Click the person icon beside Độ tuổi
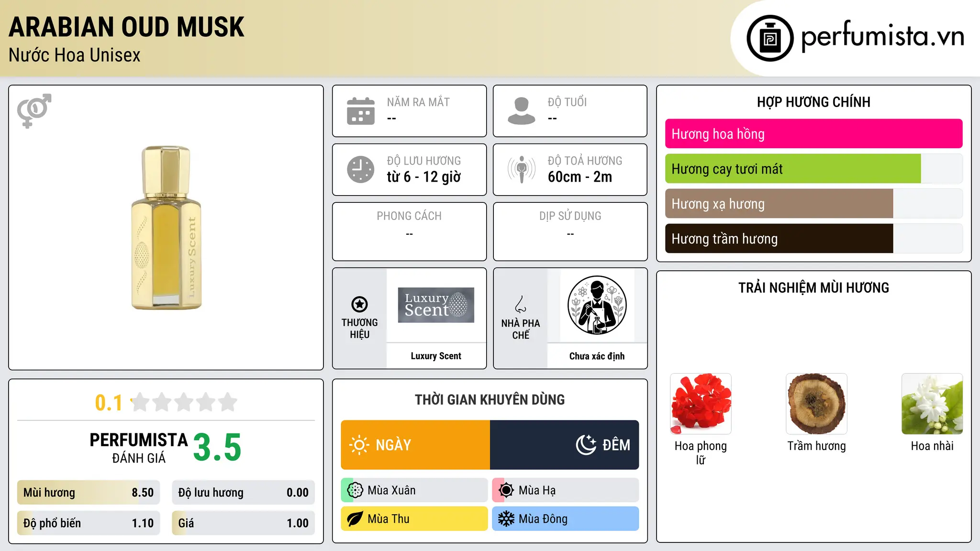Image resolution: width=980 pixels, height=551 pixels. click(x=522, y=111)
